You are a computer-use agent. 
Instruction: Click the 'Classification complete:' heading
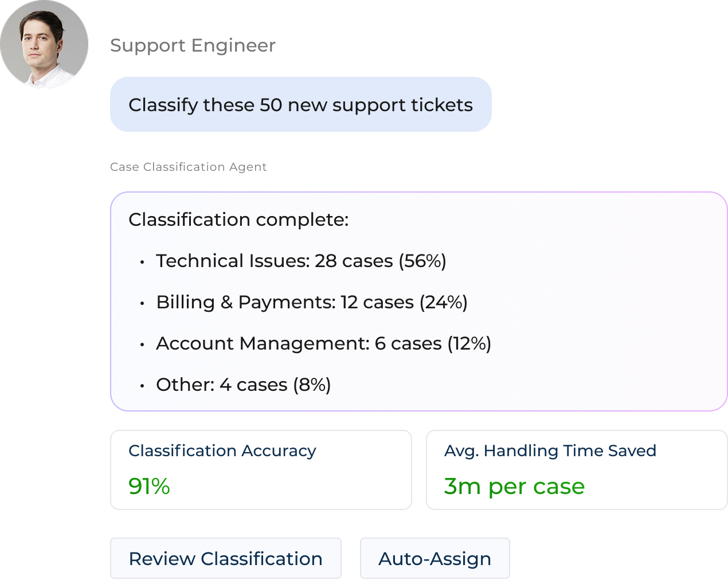pos(238,220)
